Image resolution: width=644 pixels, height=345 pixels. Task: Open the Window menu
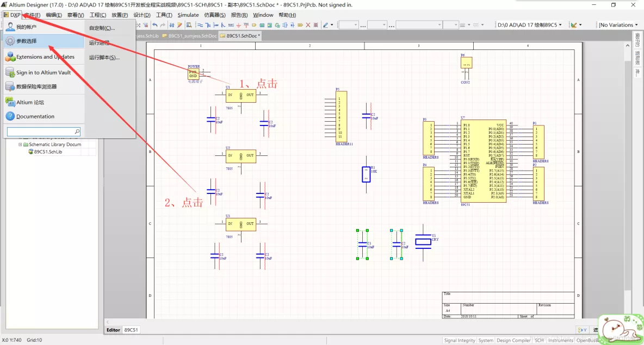tap(263, 15)
